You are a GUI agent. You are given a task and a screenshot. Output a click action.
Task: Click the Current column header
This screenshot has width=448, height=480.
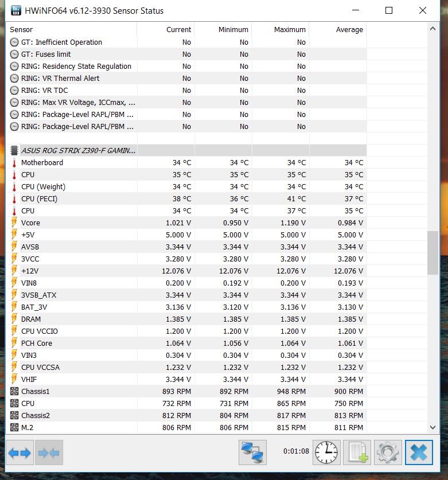[x=166, y=30]
